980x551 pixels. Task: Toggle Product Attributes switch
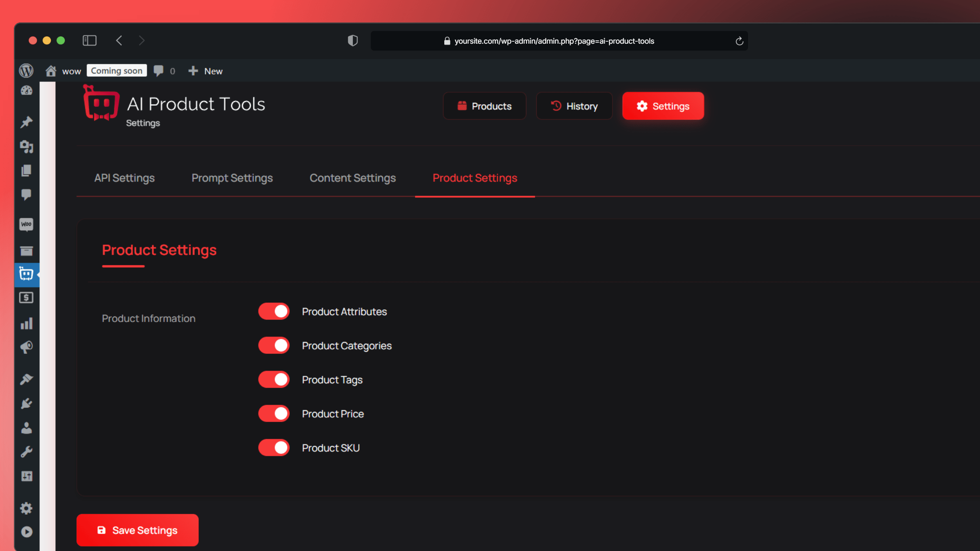click(x=274, y=311)
